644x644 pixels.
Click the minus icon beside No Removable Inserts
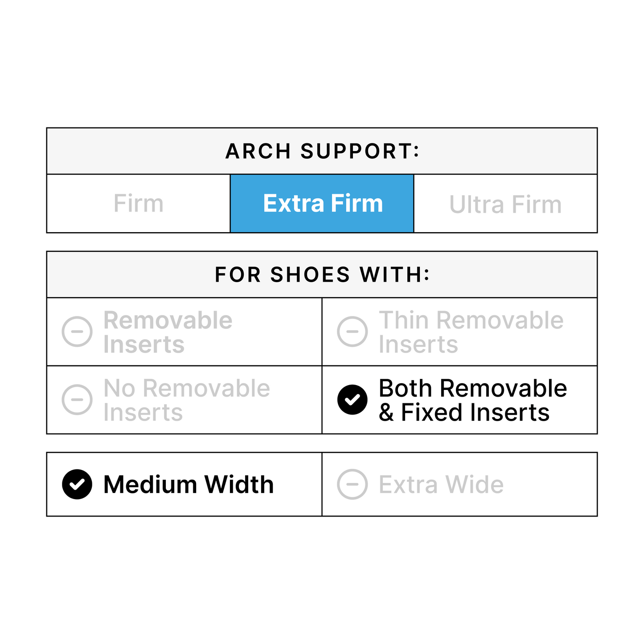77,399
